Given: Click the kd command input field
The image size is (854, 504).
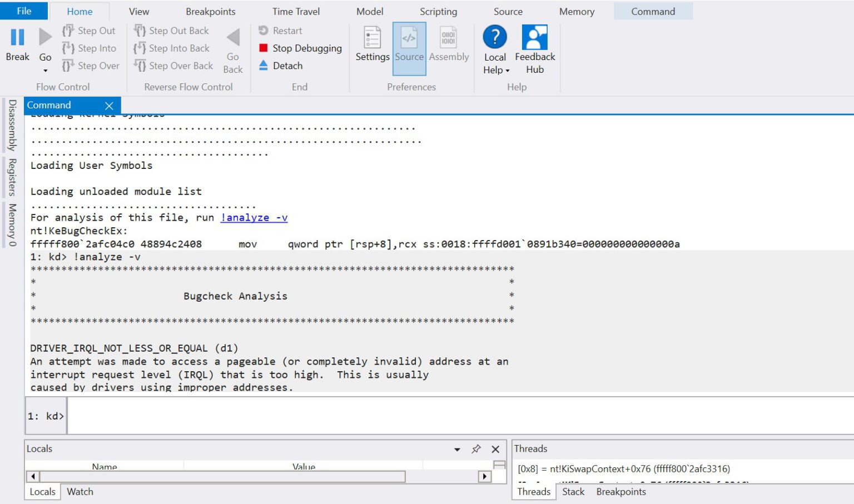Looking at the screenshot, I should point(460,416).
